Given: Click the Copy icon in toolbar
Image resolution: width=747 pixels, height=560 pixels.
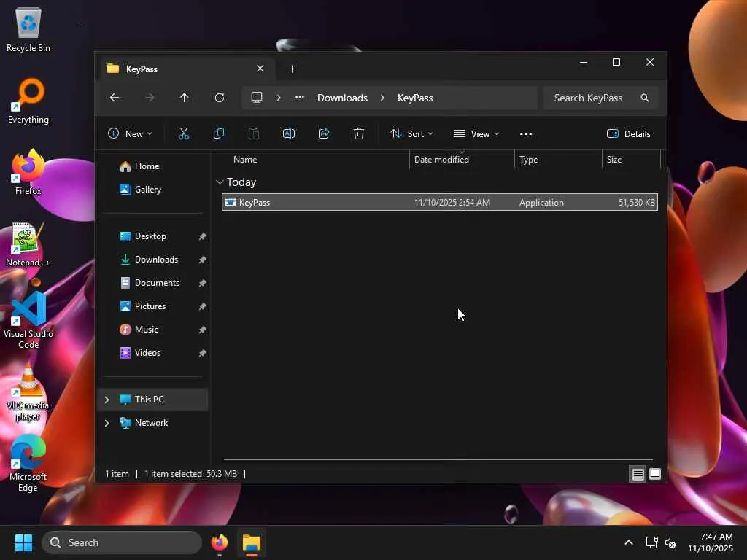Looking at the screenshot, I should point(219,134).
